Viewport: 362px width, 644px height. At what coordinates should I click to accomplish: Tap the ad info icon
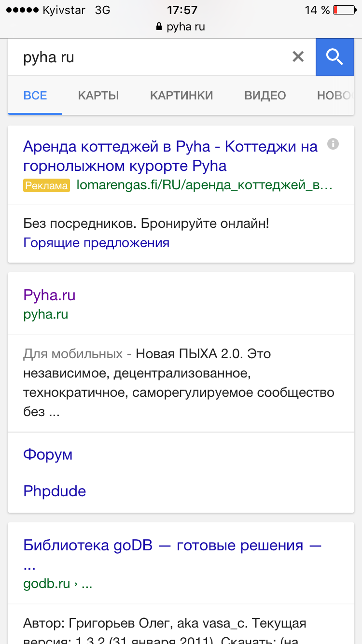[333, 144]
